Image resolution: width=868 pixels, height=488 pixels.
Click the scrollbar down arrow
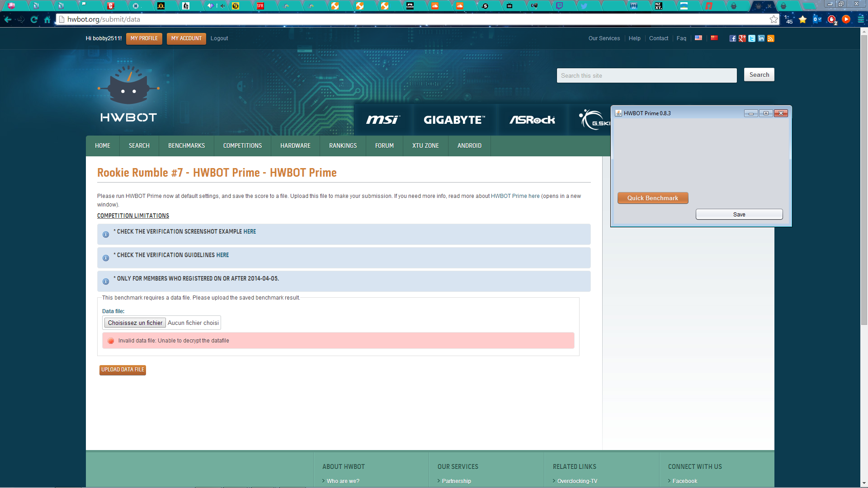click(864, 483)
